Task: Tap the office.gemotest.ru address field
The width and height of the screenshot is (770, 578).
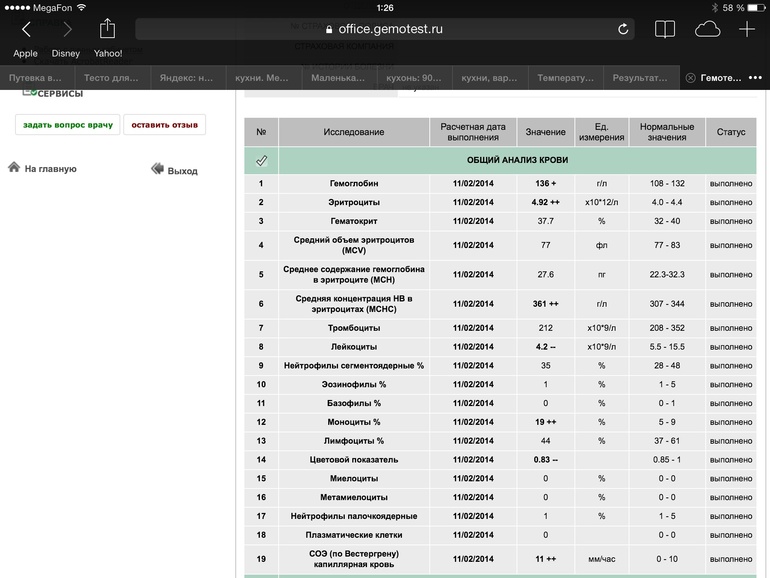Action: click(x=390, y=29)
